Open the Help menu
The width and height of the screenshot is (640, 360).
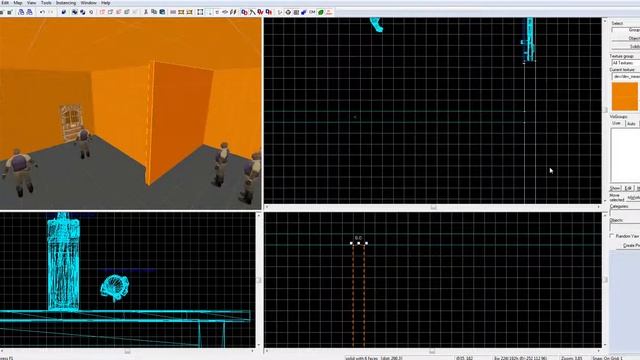click(106, 3)
